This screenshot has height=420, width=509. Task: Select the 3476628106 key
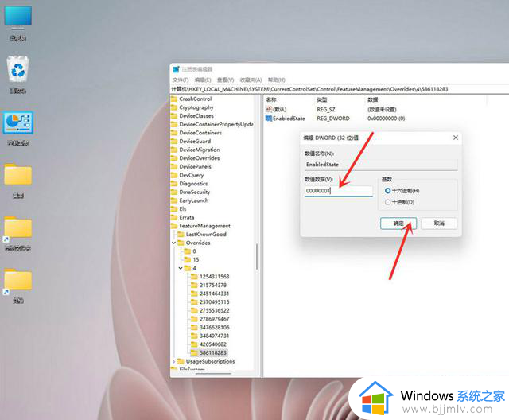click(215, 327)
